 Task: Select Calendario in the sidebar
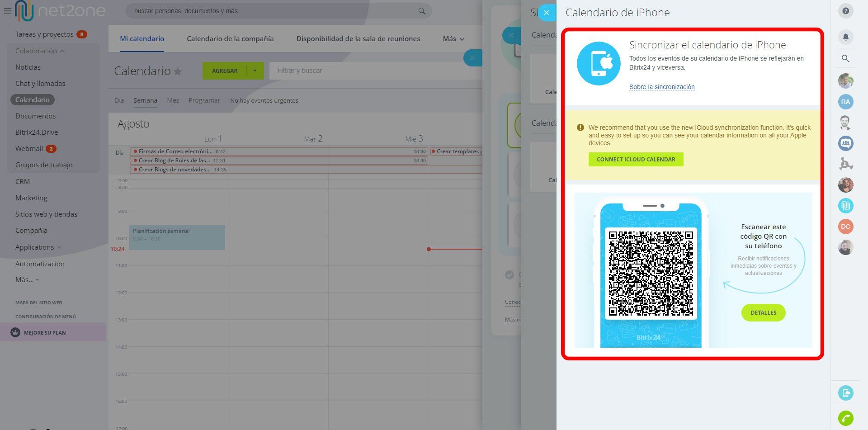33,99
